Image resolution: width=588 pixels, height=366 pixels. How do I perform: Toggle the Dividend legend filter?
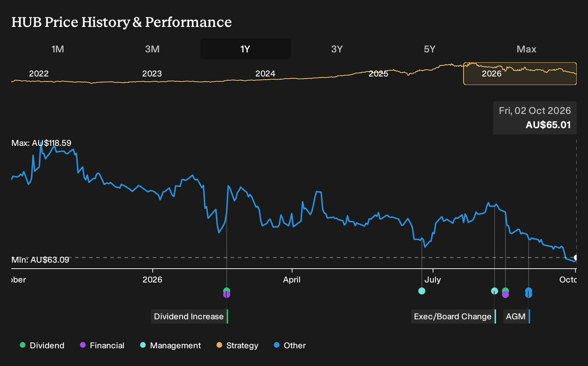tap(42, 345)
